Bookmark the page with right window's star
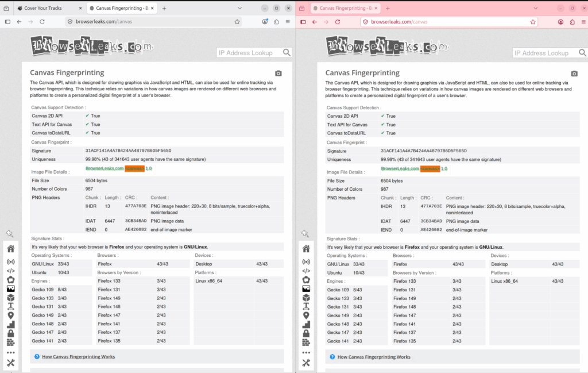 click(533, 22)
